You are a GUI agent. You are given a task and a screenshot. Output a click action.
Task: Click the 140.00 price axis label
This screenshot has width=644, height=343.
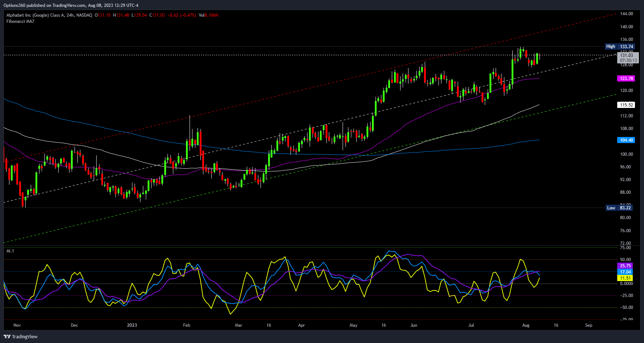coord(626,27)
